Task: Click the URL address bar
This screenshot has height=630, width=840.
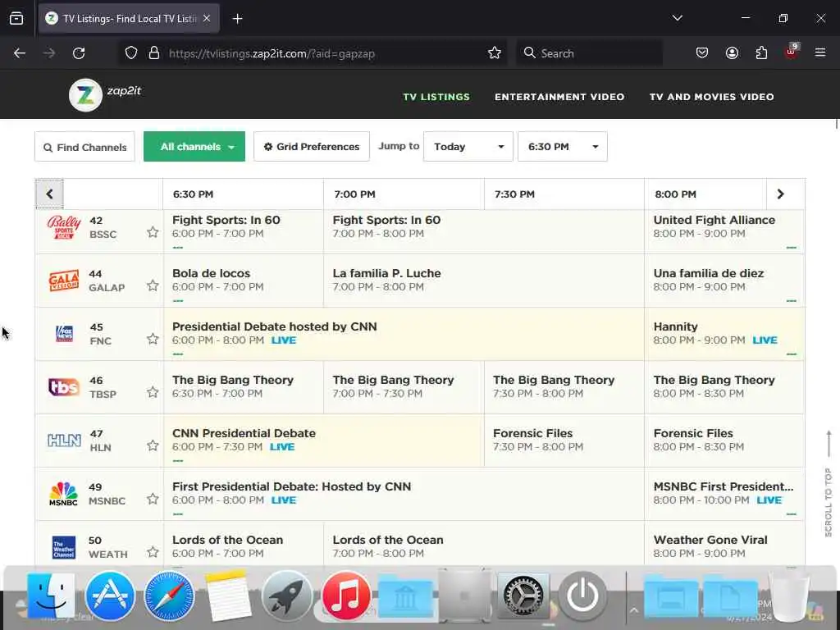Action: click(311, 53)
